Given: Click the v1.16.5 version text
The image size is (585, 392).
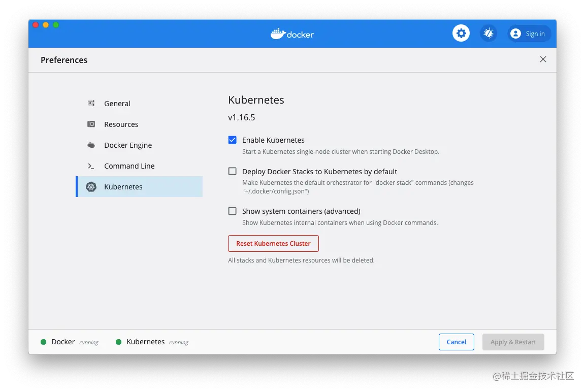Looking at the screenshot, I should click(x=241, y=117).
